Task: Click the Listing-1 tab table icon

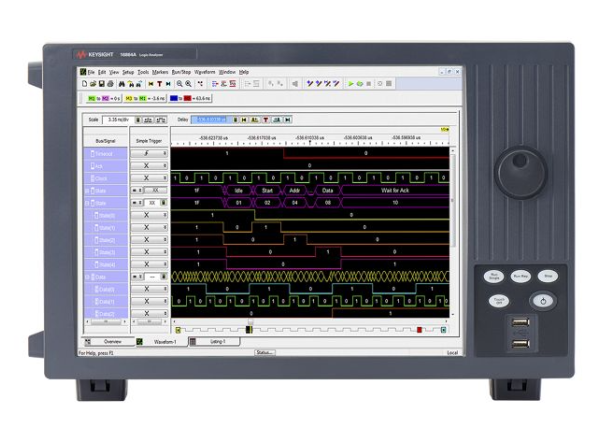Action: pyautogui.click(x=192, y=342)
